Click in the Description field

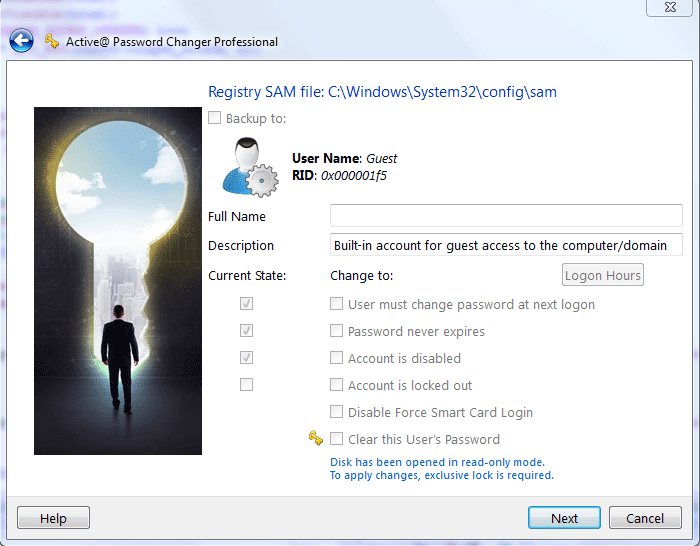pos(506,245)
